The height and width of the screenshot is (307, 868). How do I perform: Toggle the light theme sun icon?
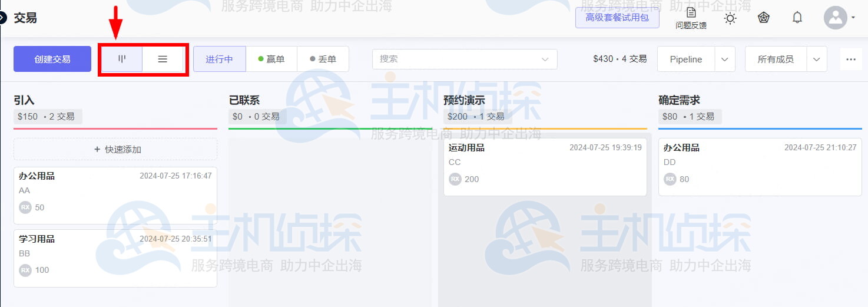[730, 18]
